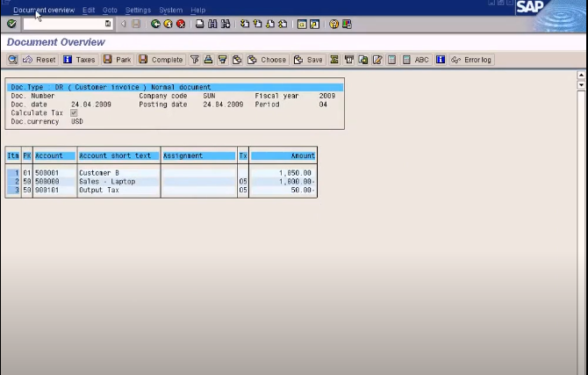Viewport: 588px width, 375px height.
Task: Open the System menu
Action: (170, 11)
